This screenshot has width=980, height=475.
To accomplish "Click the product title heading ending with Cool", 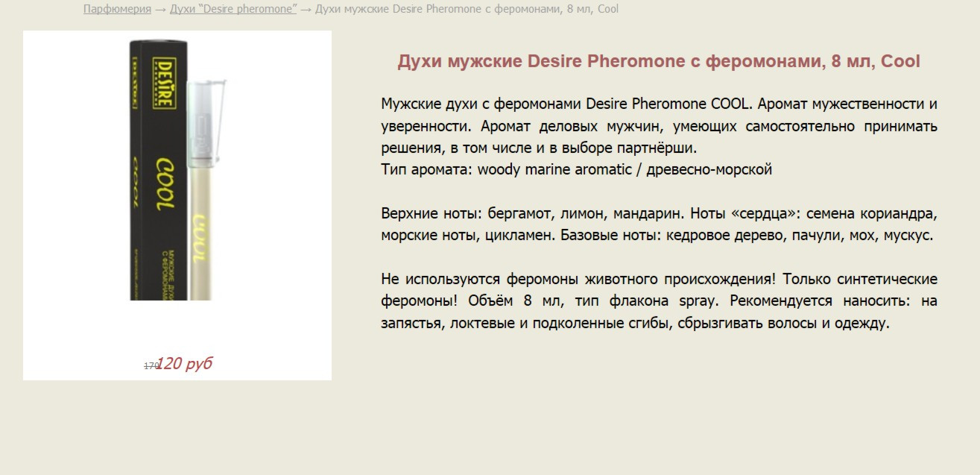I will click(x=659, y=61).
